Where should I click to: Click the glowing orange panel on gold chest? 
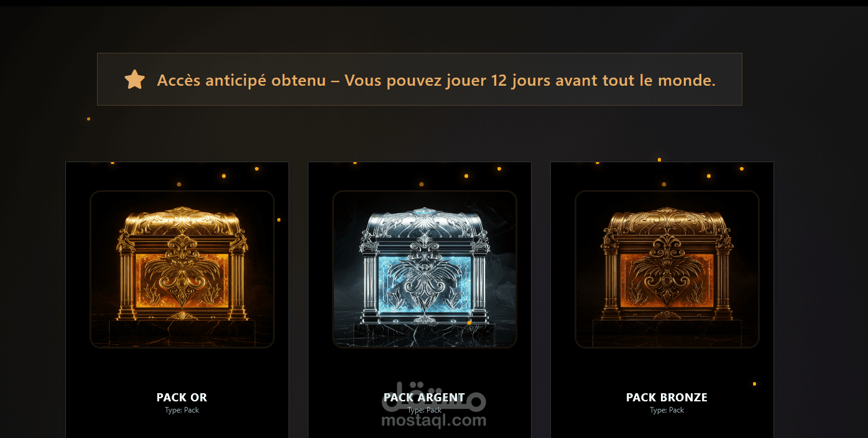(182, 281)
